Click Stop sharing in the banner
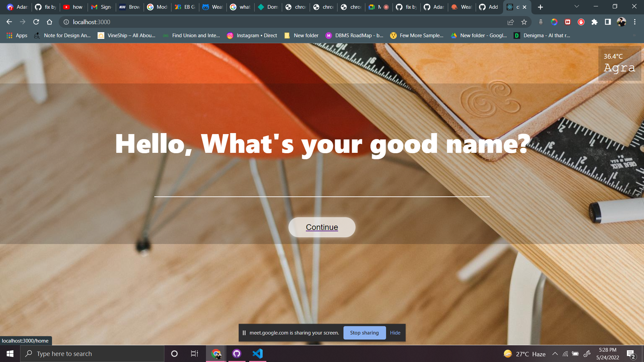This screenshot has height=362, width=644. point(364,333)
